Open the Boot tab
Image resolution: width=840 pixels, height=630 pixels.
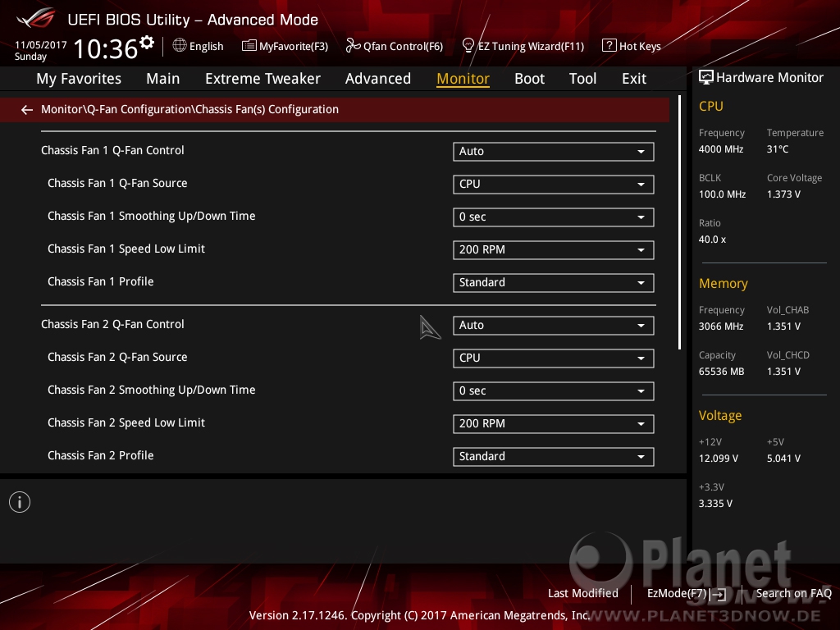point(529,79)
